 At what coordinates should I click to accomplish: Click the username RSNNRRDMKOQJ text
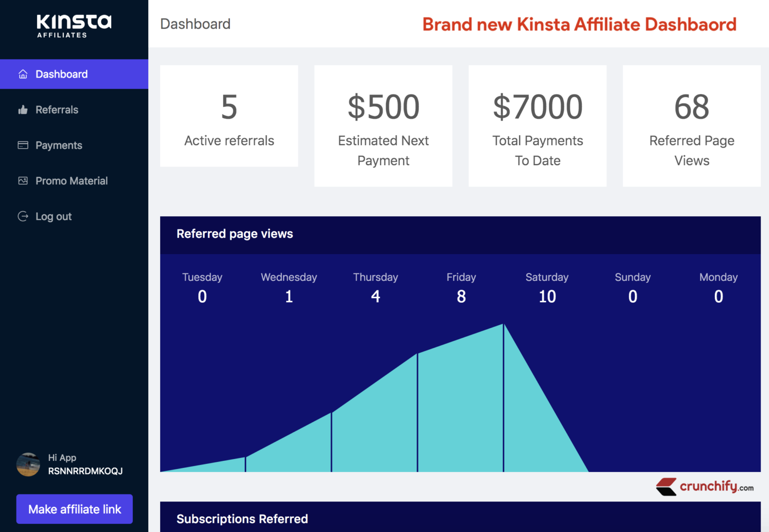tap(85, 471)
